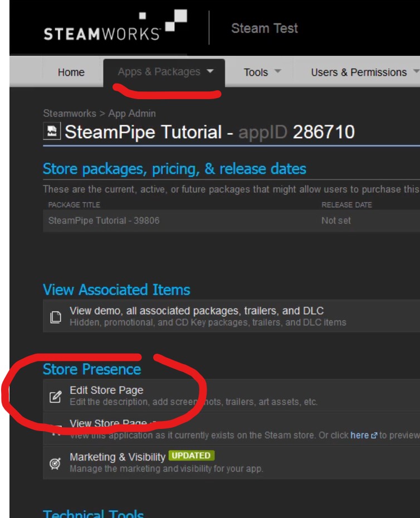420x518 pixels.
Task: Open the Users & Permissions menu
Action: pyautogui.click(x=359, y=72)
